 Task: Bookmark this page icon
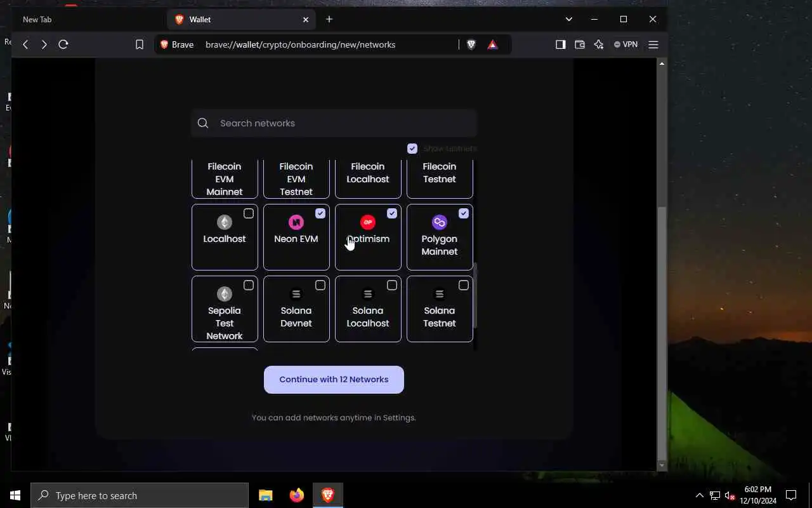(x=140, y=44)
